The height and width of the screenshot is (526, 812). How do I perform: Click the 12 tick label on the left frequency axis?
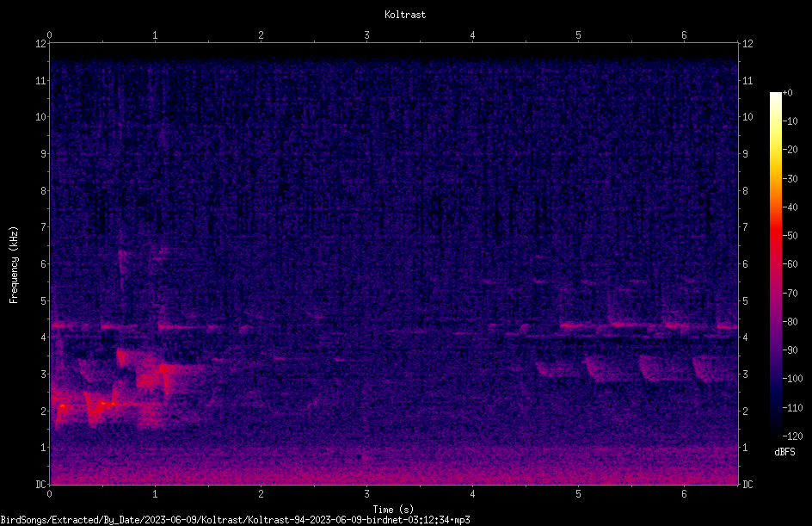coord(40,44)
